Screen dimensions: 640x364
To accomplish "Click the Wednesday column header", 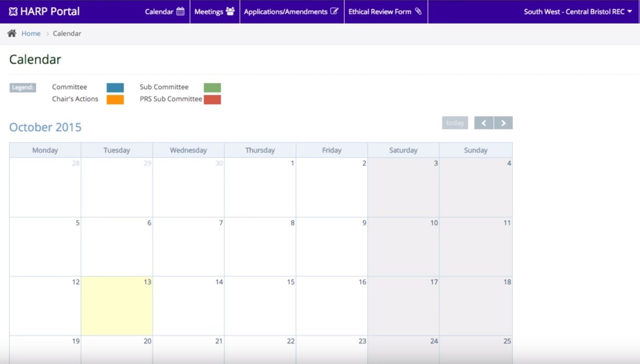I will 188,150.
